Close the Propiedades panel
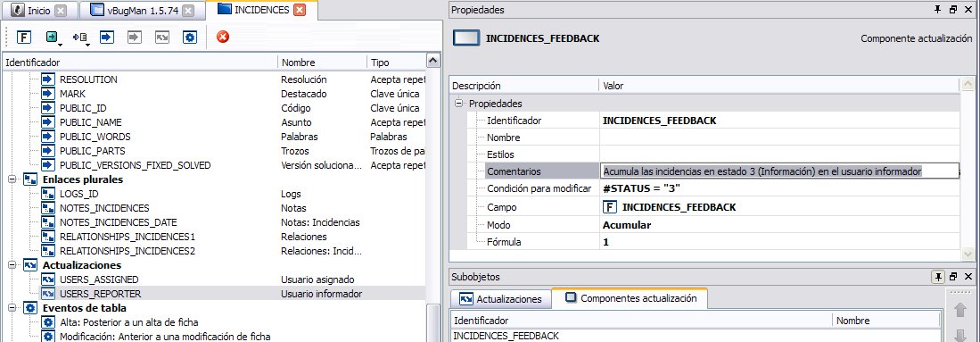The width and height of the screenshot is (980, 342). (x=968, y=10)
